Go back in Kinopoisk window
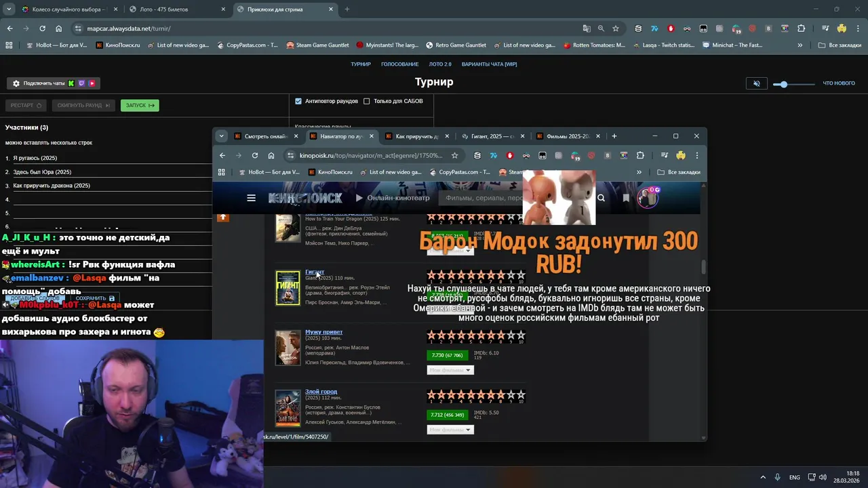Screen dimensions: 868x488 click(x=222, y=155)
